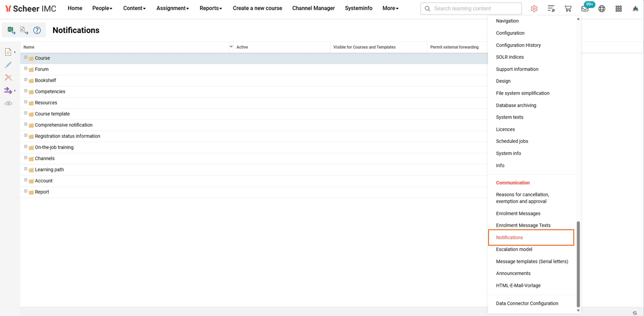Click the globe language icon
This screenshot has height=316, width=644.
pyautogui.click(x=602, y=9)
